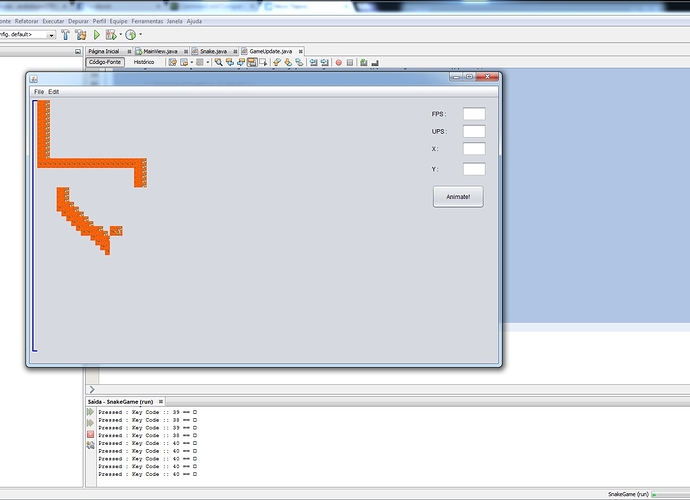
Task: Click the gray editor toolbar icon before Find Selection
Action: pos(200,62)
